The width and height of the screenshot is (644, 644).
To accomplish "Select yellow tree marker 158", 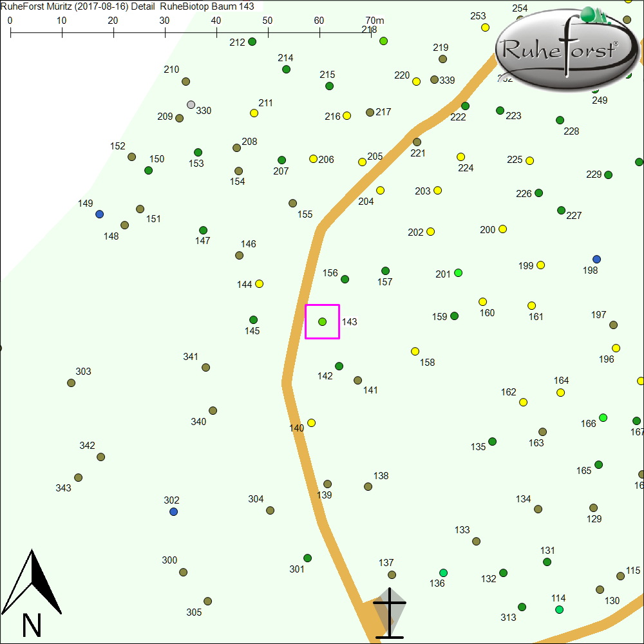I will (415, 352).
